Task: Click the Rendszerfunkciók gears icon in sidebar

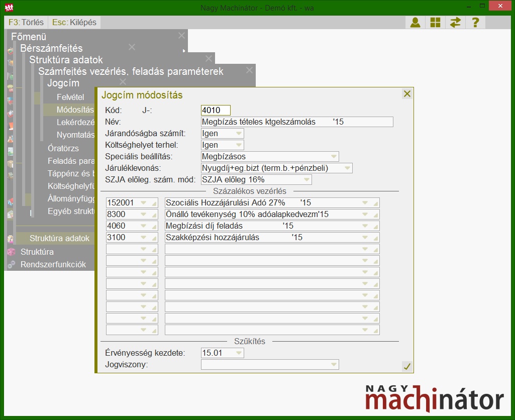Action: [11, 265]
